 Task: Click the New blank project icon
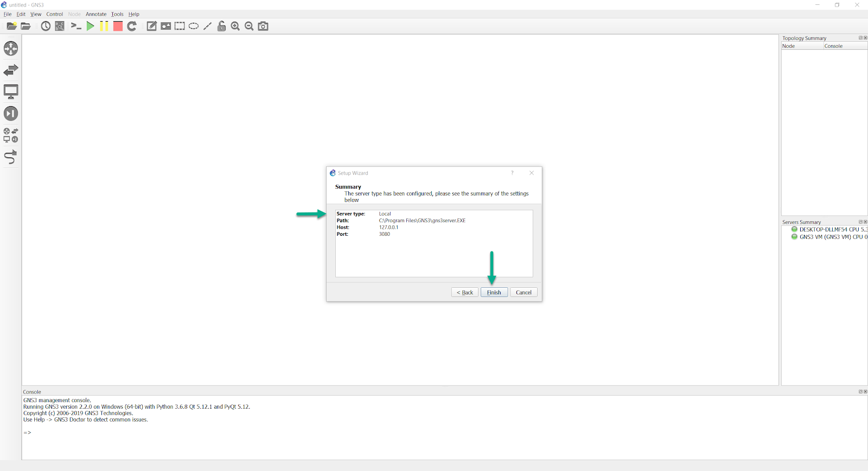[11, 26]
